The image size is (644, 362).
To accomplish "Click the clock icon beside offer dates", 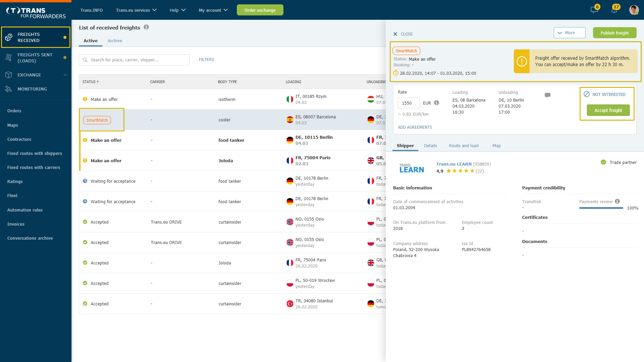I will tap(396, 73).
